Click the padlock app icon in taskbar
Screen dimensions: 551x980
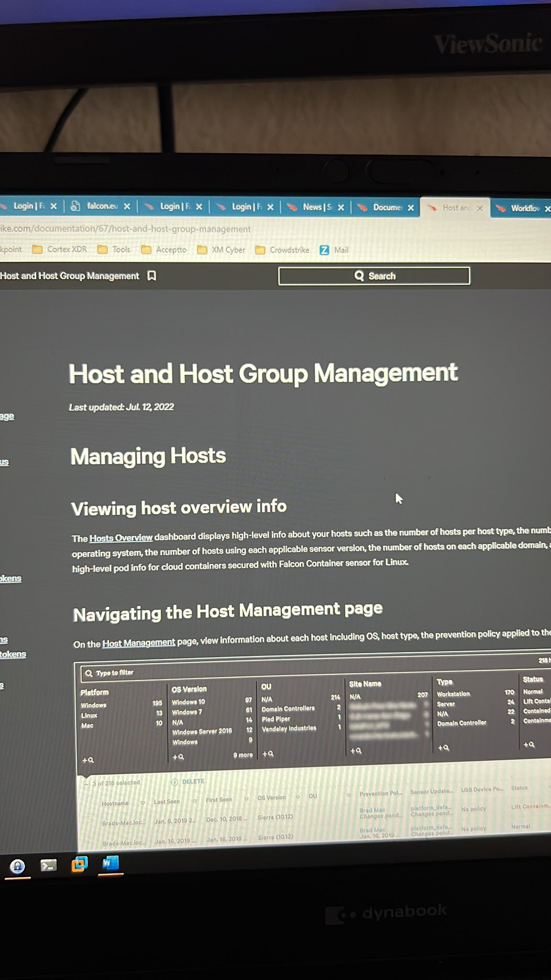(18, 866)
